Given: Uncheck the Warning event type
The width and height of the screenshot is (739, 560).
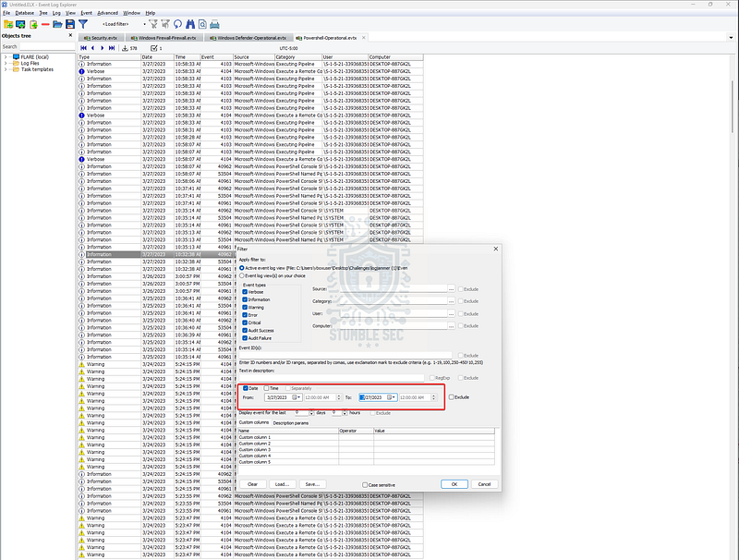Looking at the screenshot, I should coord(245,308).
